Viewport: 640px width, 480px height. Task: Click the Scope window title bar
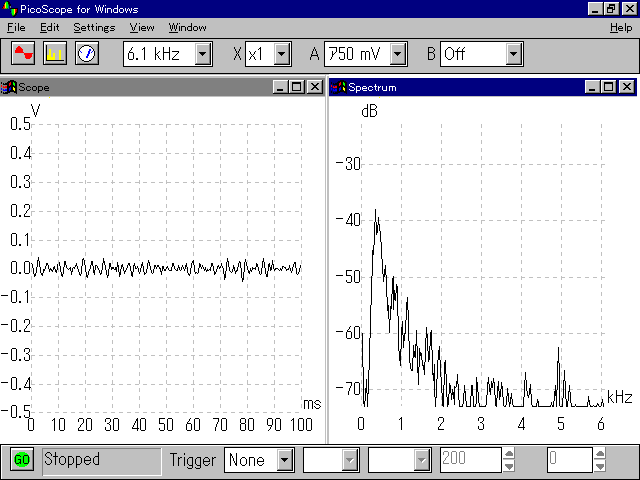pos(162,87)
